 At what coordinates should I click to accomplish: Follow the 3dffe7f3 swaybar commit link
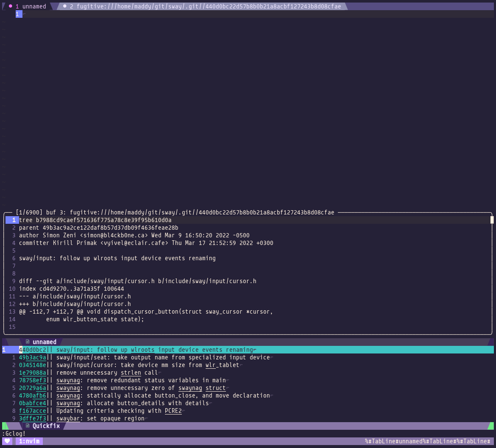(x=33, y=418)
